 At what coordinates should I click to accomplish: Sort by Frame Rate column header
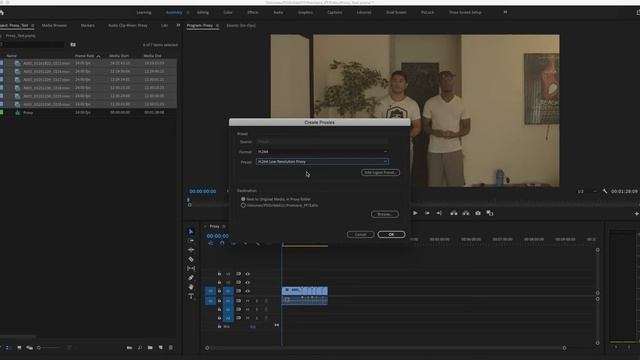pos(84,56)
